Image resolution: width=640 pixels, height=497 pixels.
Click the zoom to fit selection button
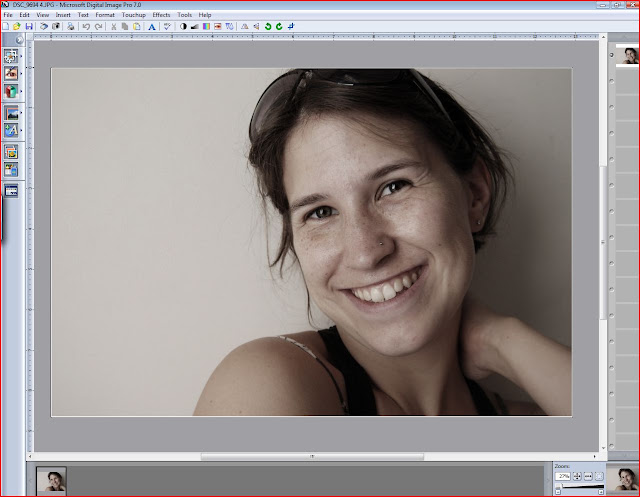tap(599, 476)
